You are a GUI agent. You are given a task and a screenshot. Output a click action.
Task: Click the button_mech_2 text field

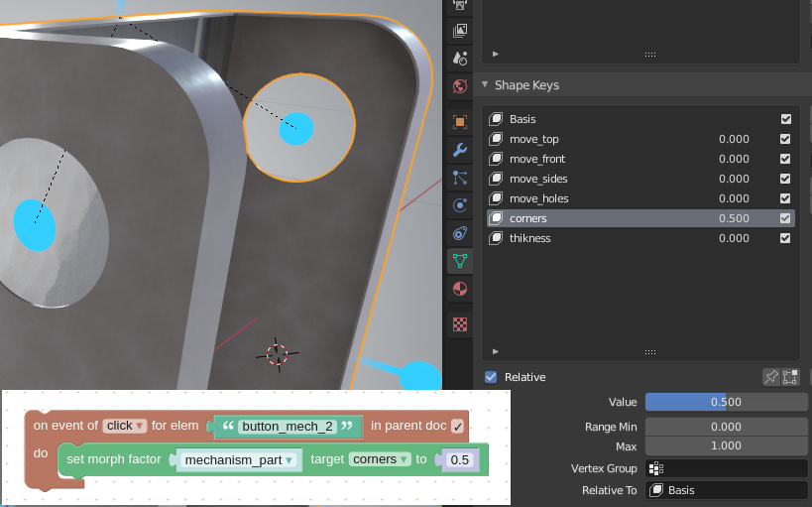[x=288, y=427]
